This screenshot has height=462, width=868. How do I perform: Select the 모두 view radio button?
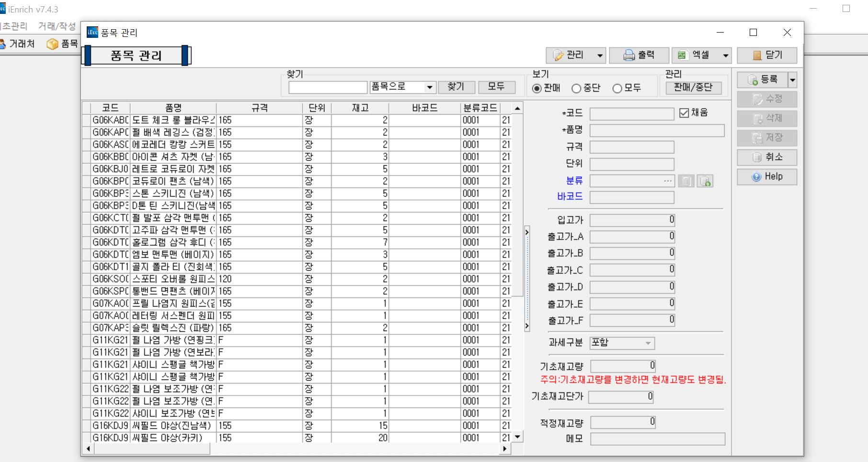point(617,89)
